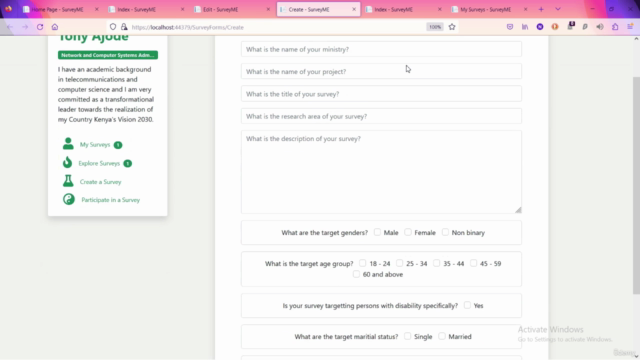640x360 pixels.
Task: Switch to the My Surveys - SurveyME tab
Action: click(x=488, y=9)
